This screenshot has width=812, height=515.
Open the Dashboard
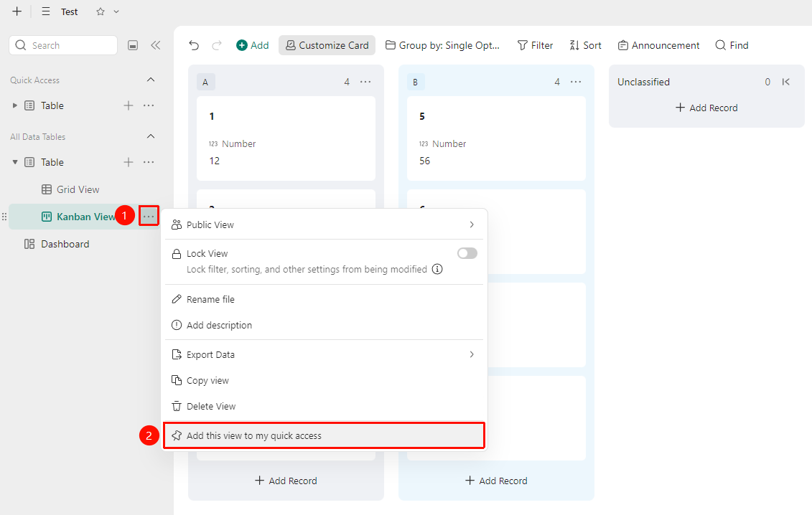[57, 244]
